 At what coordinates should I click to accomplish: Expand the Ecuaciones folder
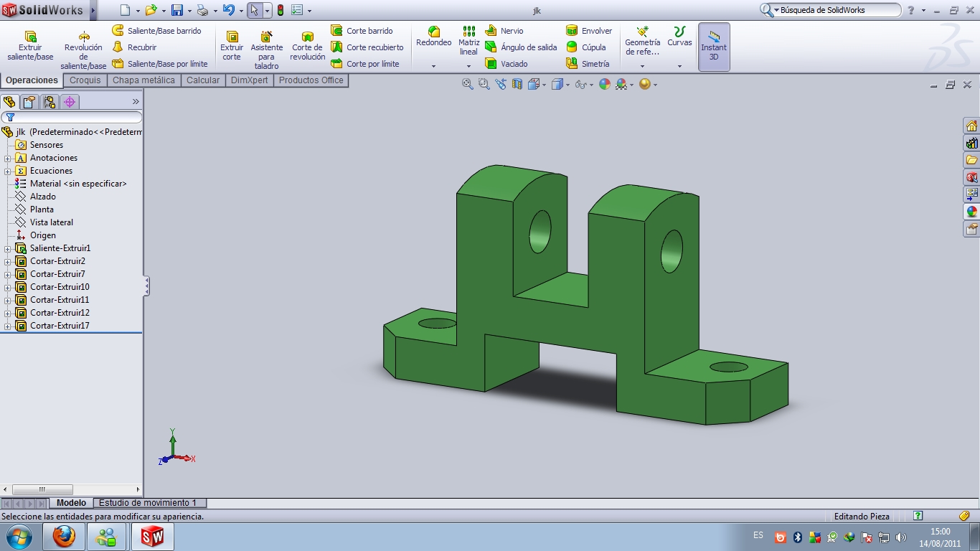(8, 171)
